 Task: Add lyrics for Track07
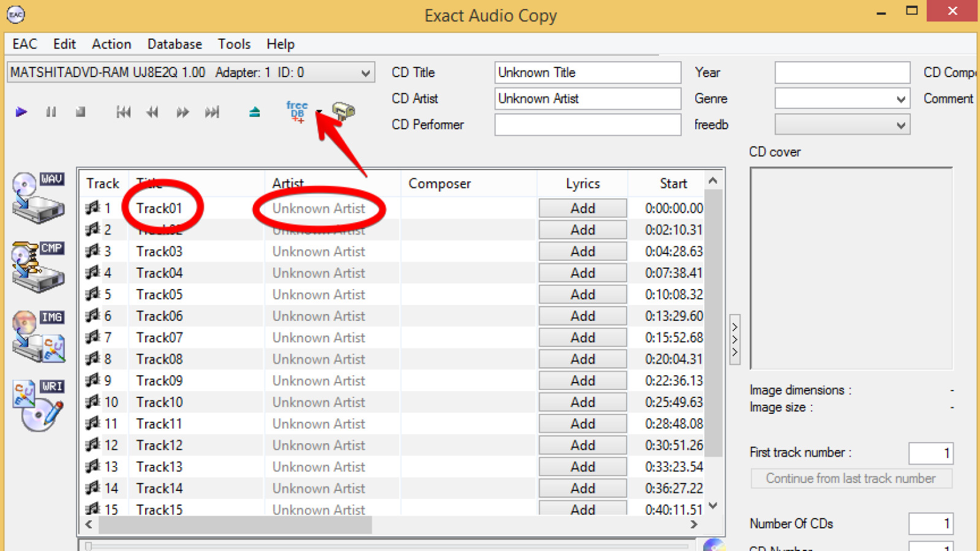coord(583,337)
